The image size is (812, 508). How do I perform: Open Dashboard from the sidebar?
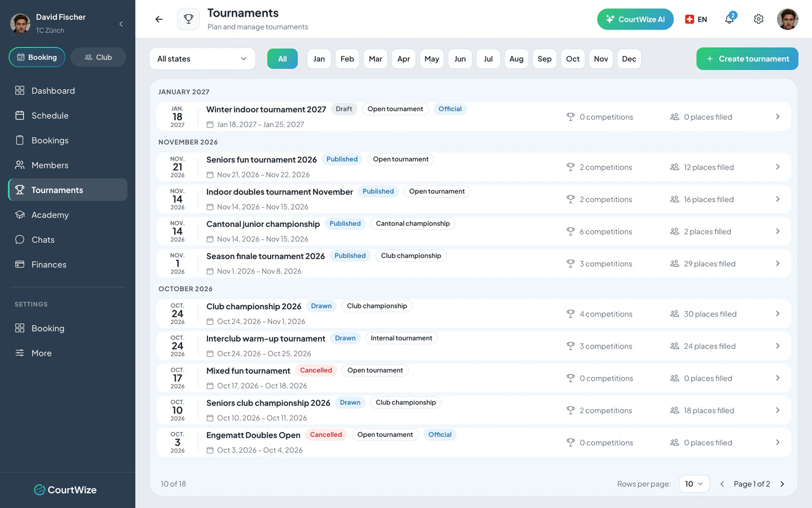click(x=68, y=91)
